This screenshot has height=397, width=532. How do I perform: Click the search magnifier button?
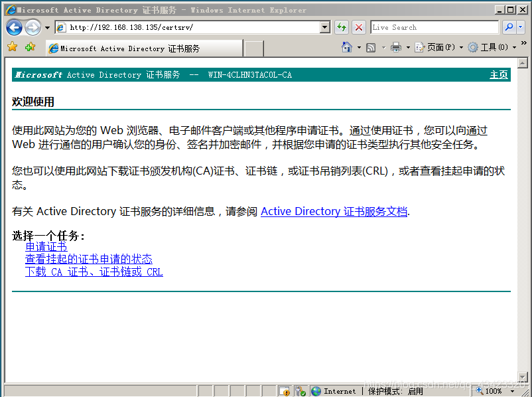click(x=509, y=27)
